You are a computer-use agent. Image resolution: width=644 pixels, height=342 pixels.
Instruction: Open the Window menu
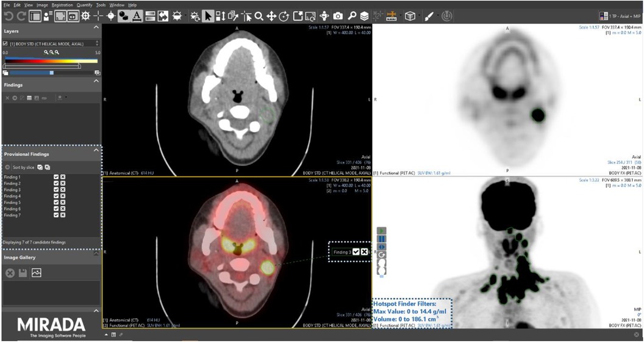click(x=117, y=5)
